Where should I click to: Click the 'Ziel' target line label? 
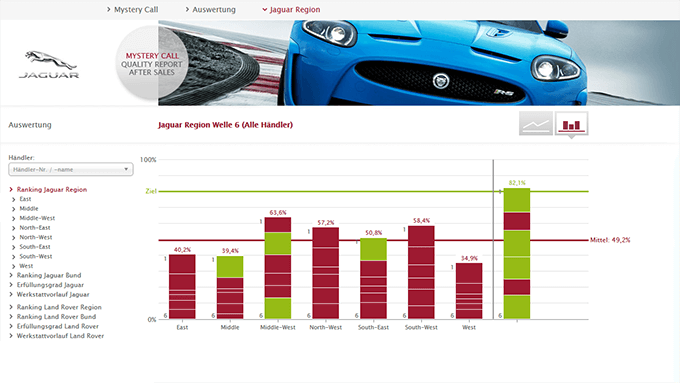[x=151, y=191]
